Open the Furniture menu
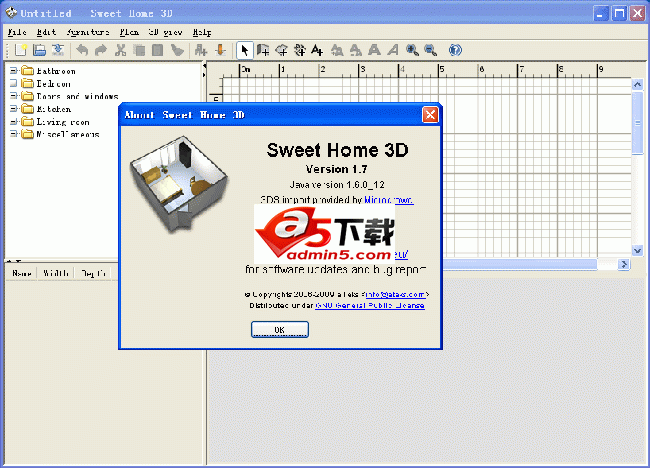Image resolution: width=650 pixels, height=468 pixels. (x=88, y=32)
